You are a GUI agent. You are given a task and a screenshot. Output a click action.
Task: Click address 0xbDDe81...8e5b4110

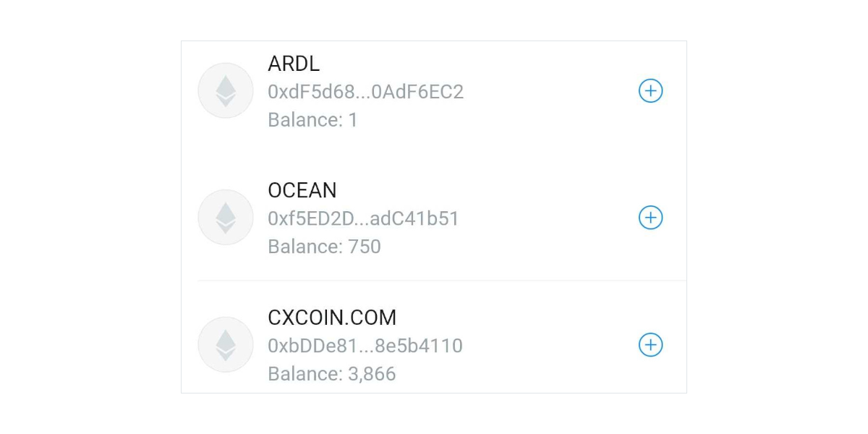(365, 346)
